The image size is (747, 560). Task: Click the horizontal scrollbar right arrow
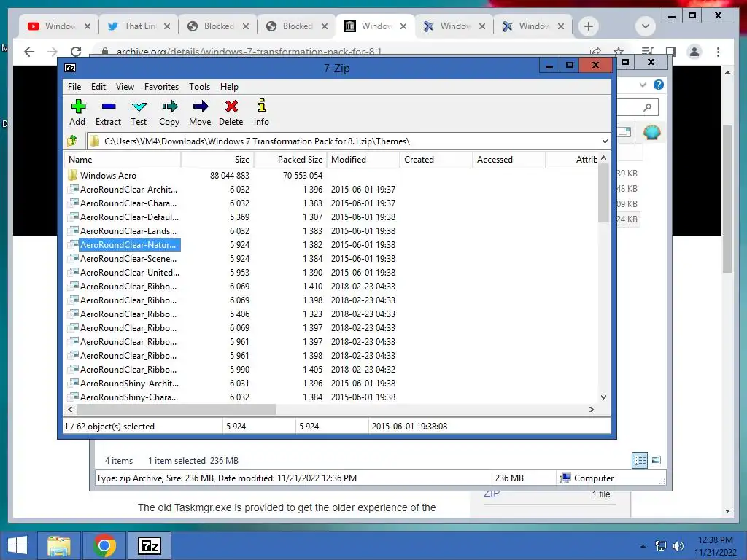[591, 410]
